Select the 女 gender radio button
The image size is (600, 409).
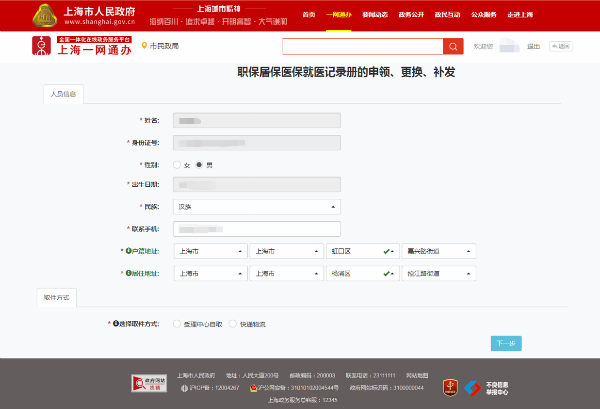[177, 165]
